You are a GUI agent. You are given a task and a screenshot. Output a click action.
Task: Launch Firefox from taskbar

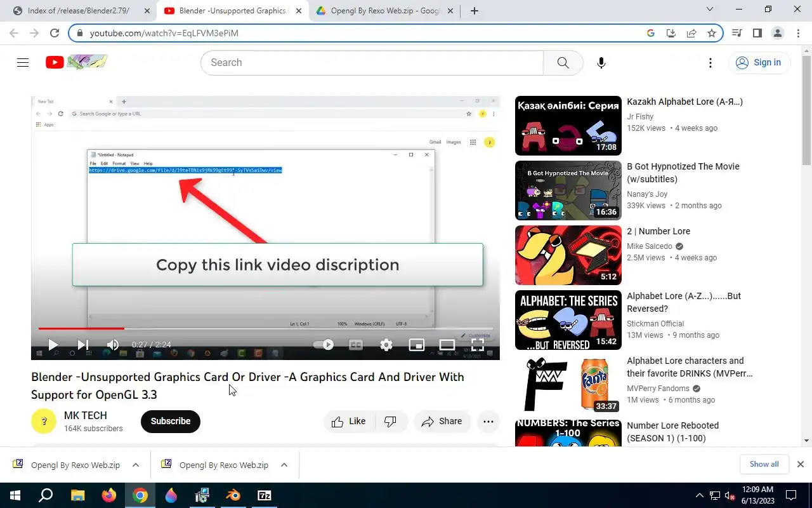109,495
